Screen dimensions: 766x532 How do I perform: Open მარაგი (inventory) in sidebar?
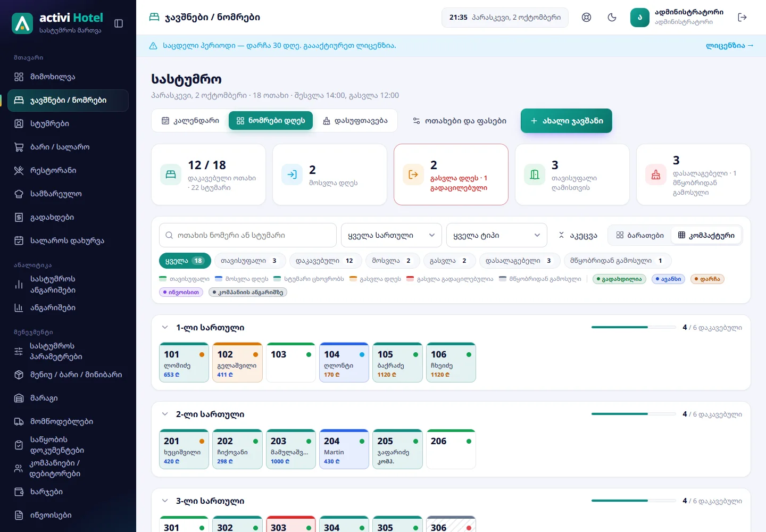(68, 398)
